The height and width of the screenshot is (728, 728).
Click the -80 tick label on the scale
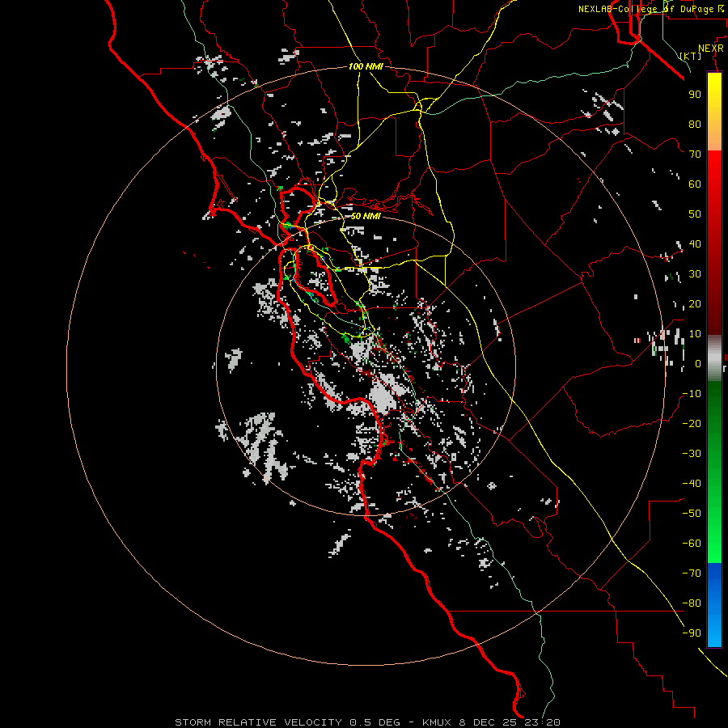(x=692, y=603)
